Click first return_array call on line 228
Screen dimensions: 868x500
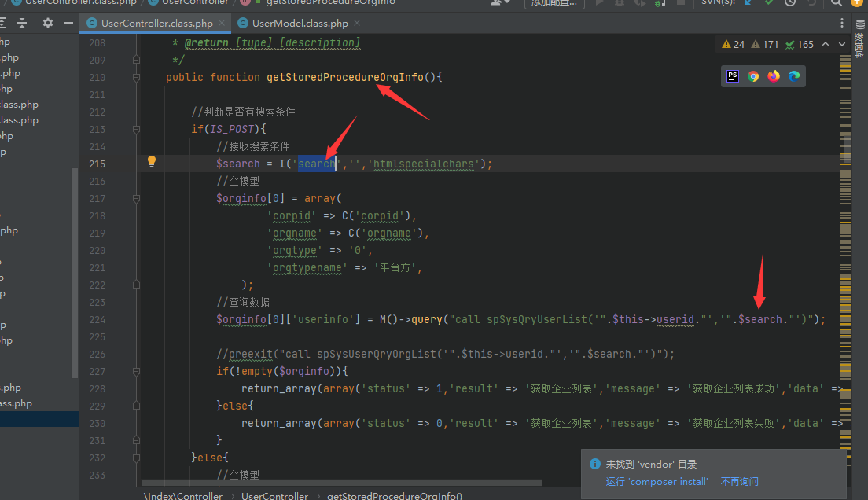279,388
